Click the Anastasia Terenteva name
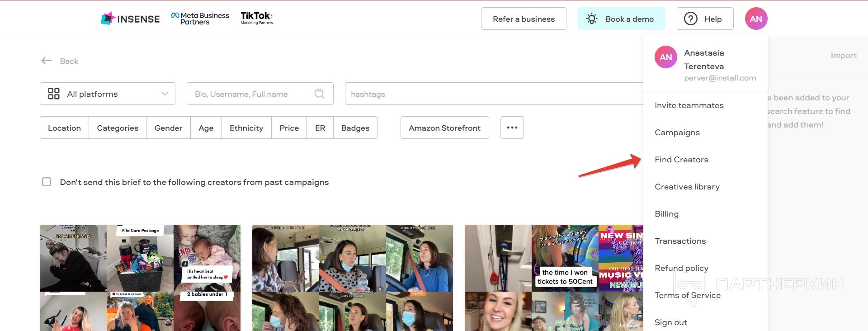 pyautogui.click(x=704, y=59)
